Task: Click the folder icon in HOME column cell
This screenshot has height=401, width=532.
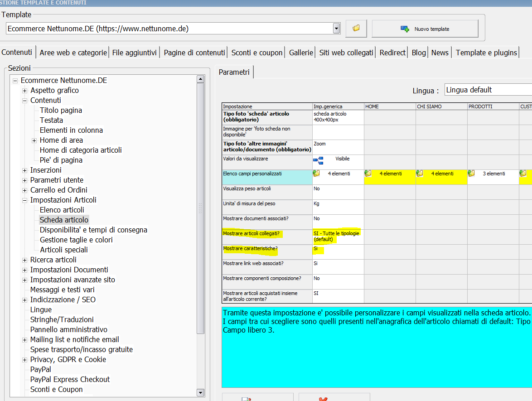Action: 368,174
